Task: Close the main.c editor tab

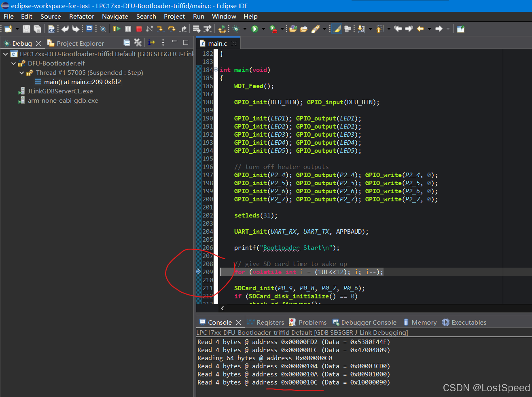Action: point(234,43)
